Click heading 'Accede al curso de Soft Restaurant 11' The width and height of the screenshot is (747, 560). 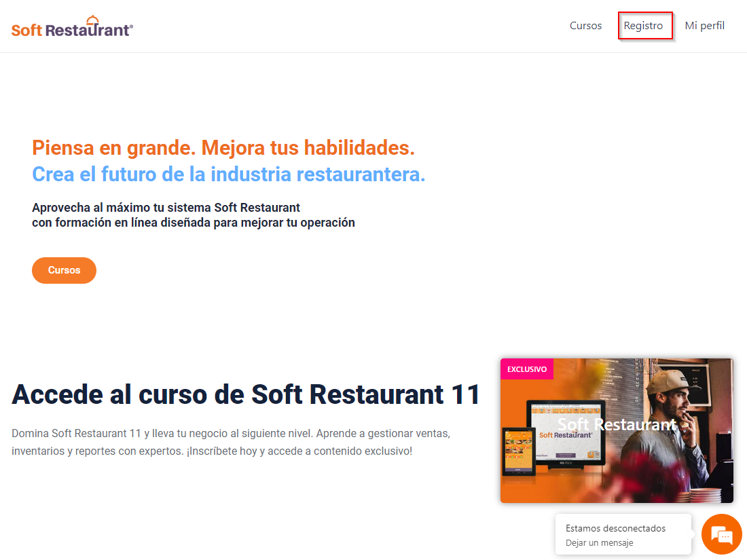click(246, 394)
